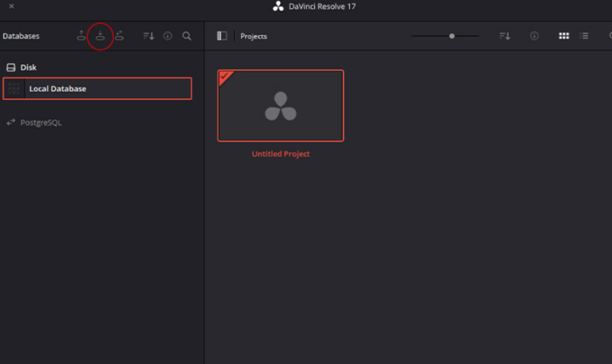Search the databases list
612x364 pixels.
[x=186, y=36]
